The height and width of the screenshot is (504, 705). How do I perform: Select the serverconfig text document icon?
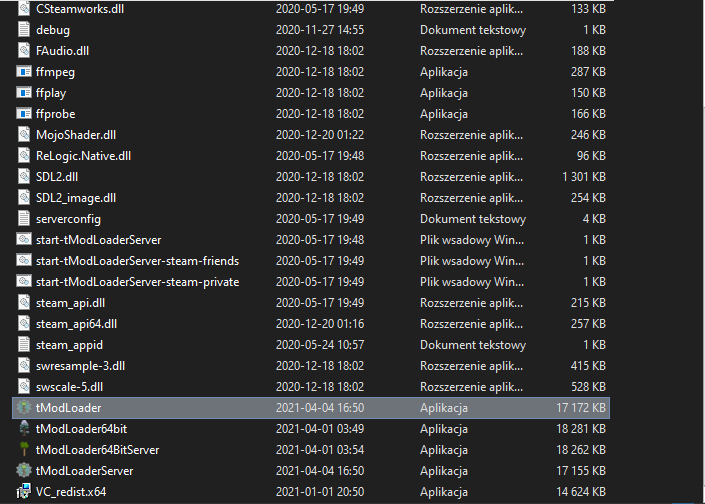point(24,219)
